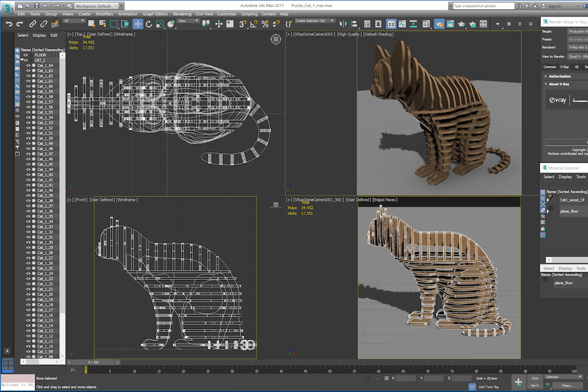Toggle the Spinner Snap icon
This screenshot has width=588, height=392.
pyautogui.click(x=277, y=24)
